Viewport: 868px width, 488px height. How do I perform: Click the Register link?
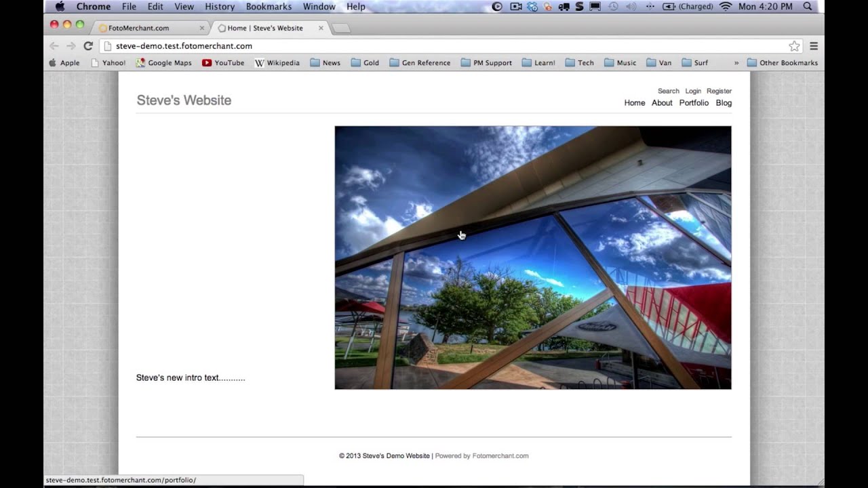point(719,91)
